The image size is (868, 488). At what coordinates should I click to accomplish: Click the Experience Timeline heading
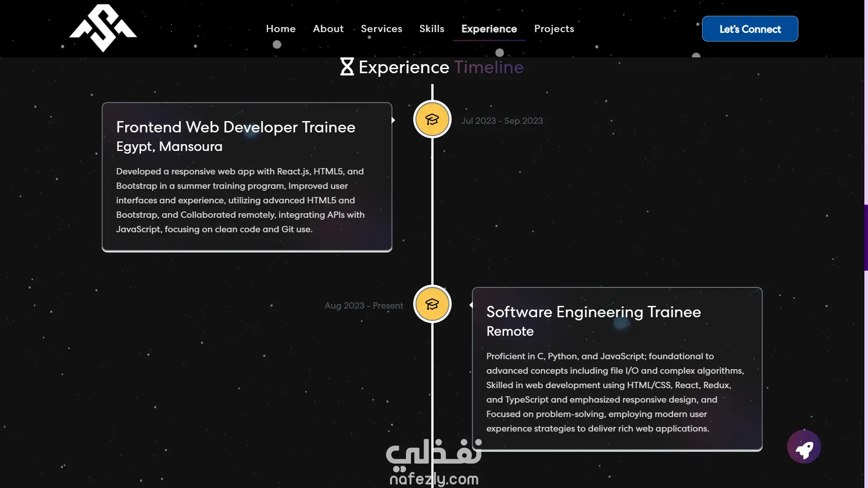tap(441, 67)
